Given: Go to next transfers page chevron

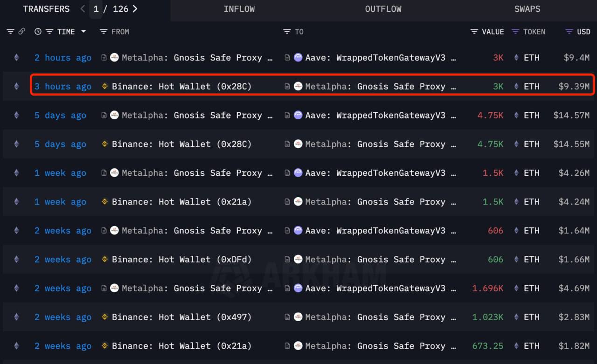Looking at the screenshot, I should coord(135,9).
